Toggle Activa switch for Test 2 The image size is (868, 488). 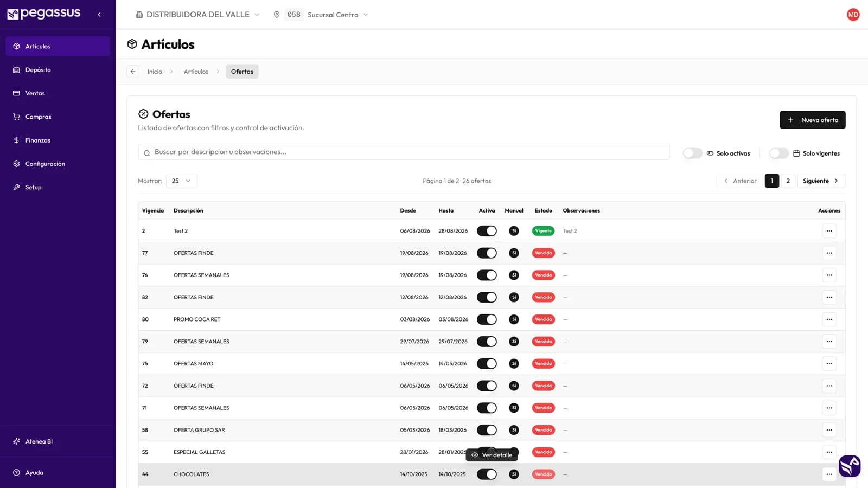point(487,231)
